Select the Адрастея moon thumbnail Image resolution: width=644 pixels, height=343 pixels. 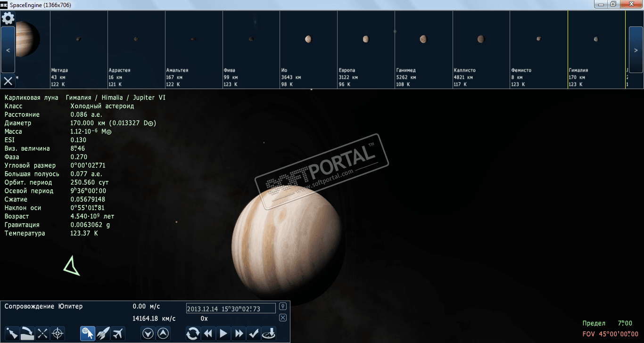click(x=136, y=49)
